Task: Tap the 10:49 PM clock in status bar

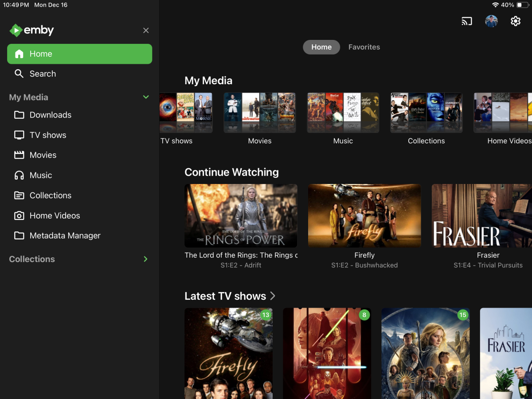Action: (16, 5)
